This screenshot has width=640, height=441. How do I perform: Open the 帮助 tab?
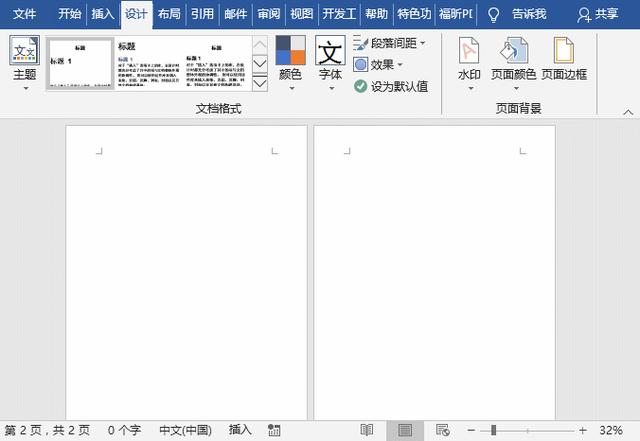(376, 14)
